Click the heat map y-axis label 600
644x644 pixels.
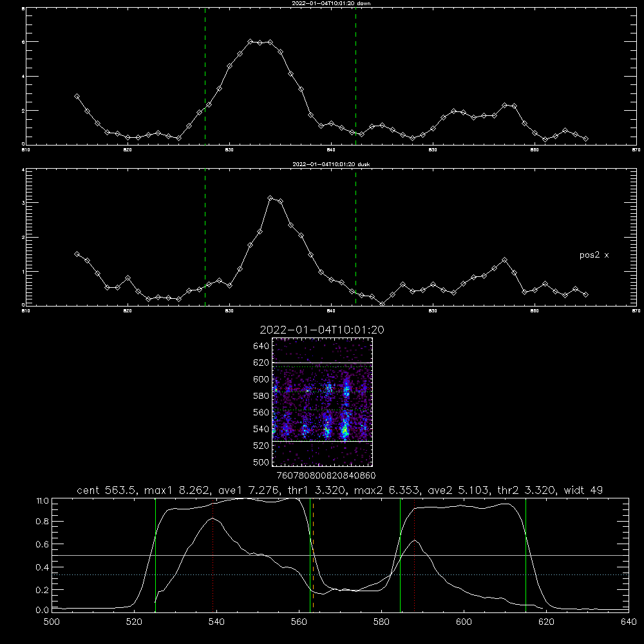[x=261, y=379]
